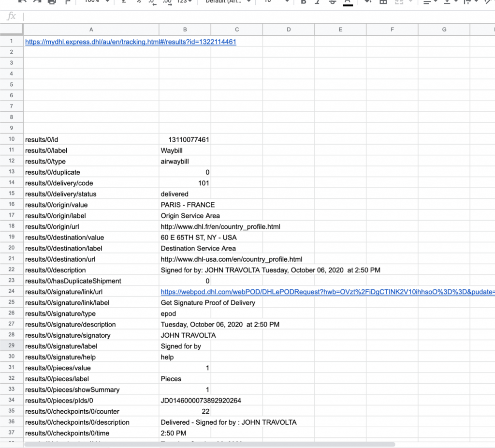This screenshot has width=495, height=448.
Task: Toggle bold formatting
Action: [x=304, y=2]
